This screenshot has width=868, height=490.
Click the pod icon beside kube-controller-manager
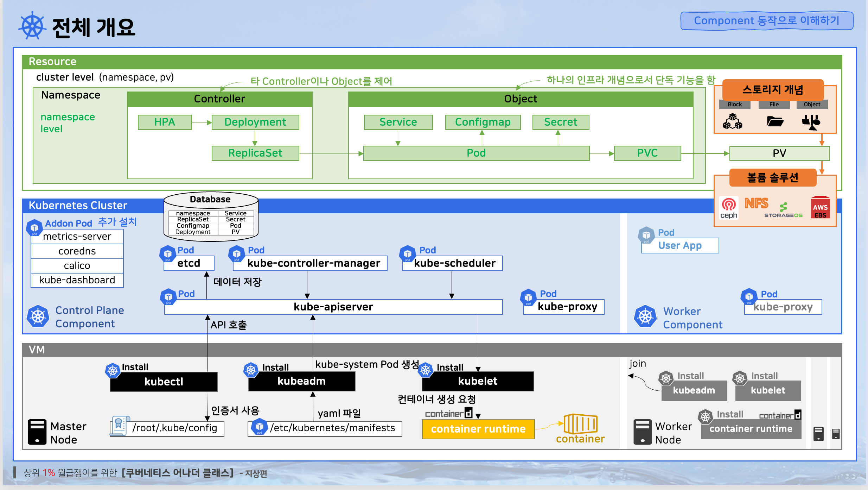(237, 254)
